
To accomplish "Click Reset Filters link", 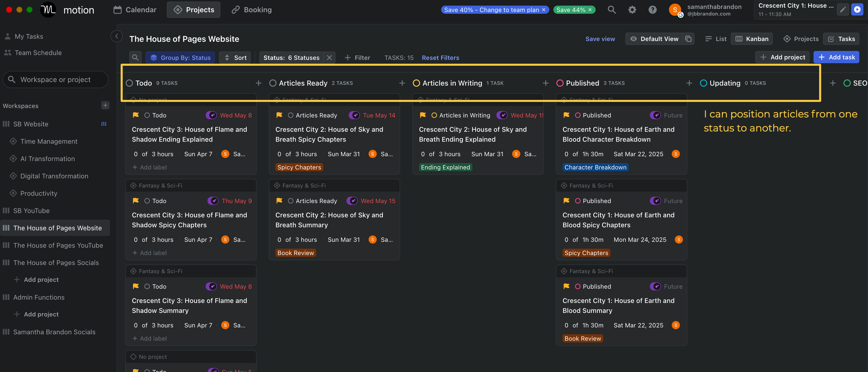I will point(440,58).
